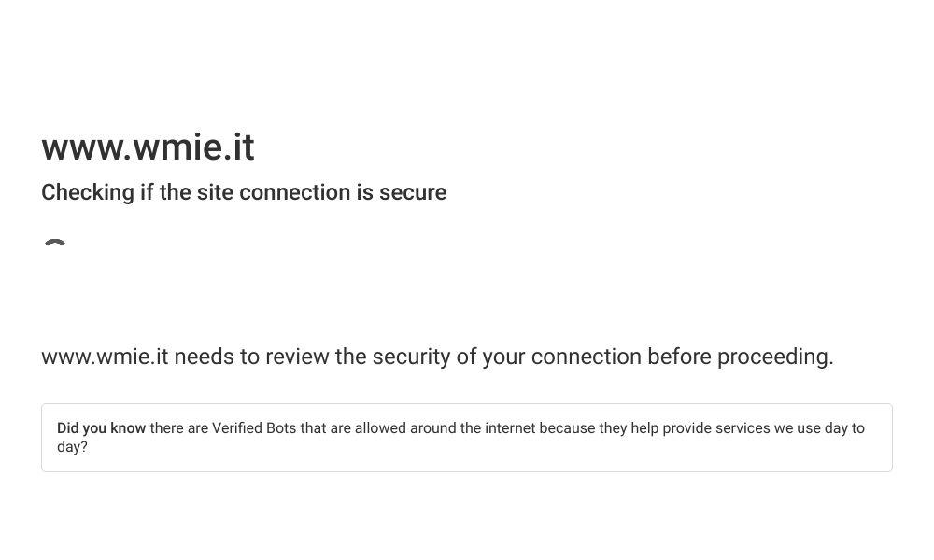Viewport: 934px width, 560px height.
Task: Click the loading spinner icon
Action: point(55,243)
